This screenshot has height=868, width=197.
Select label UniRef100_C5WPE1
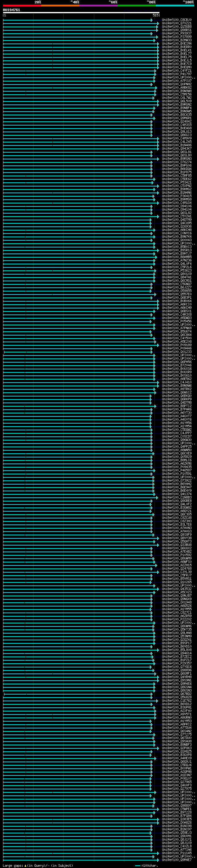coord(177,809)
